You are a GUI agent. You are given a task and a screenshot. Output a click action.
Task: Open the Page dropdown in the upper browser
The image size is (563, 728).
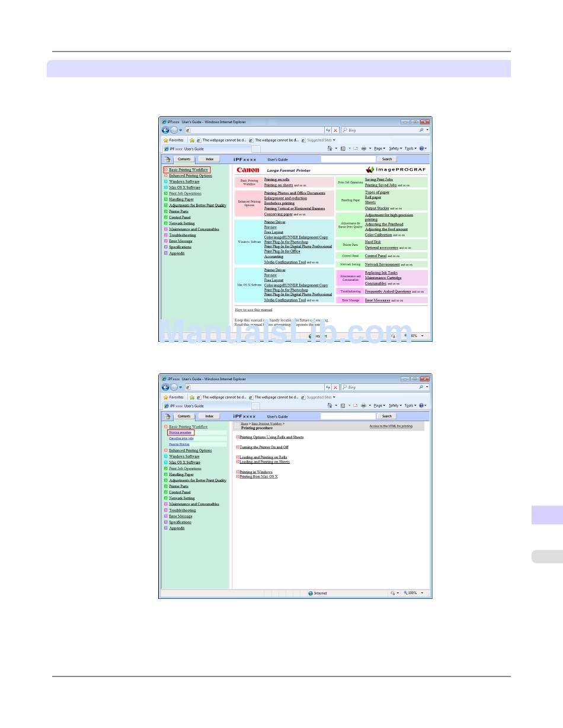click(379, 149)
